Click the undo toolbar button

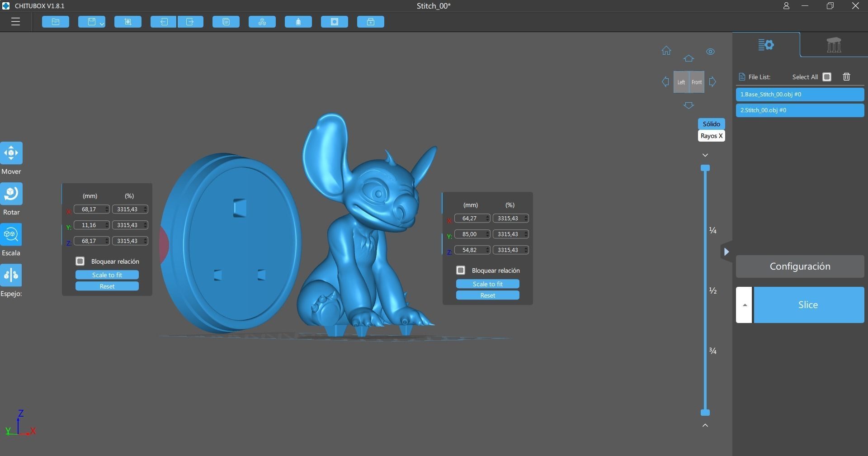click(x=163, y=22)
